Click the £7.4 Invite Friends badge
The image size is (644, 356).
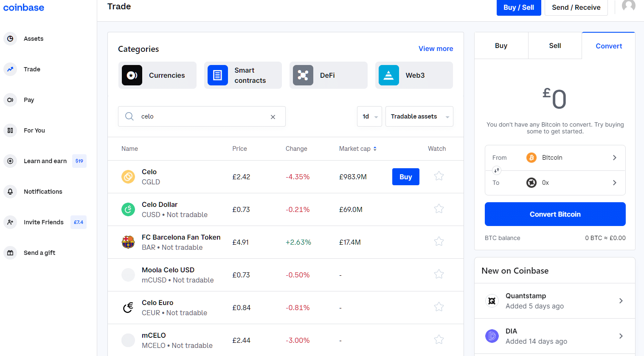pos(79,222)
